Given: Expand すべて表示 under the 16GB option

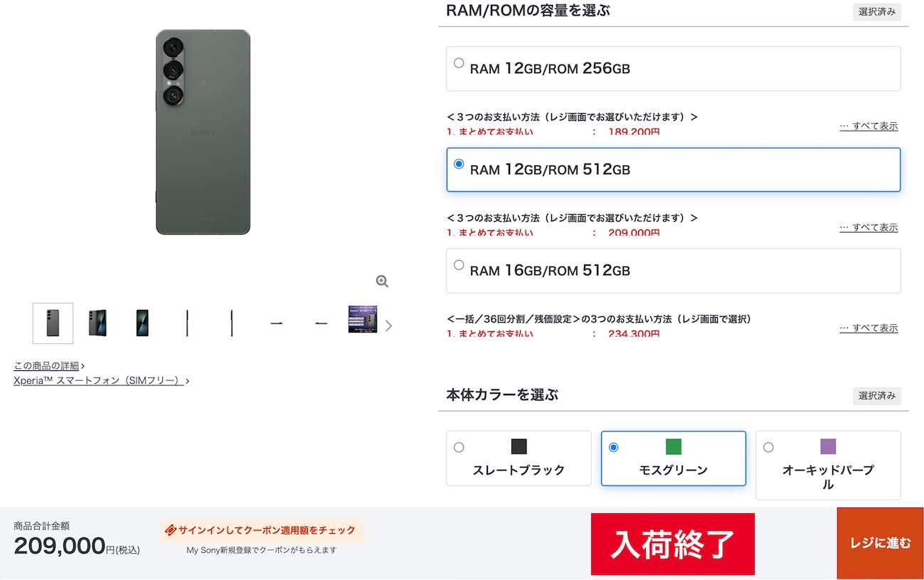Looking at the screenshot, I should coord(869,328).
